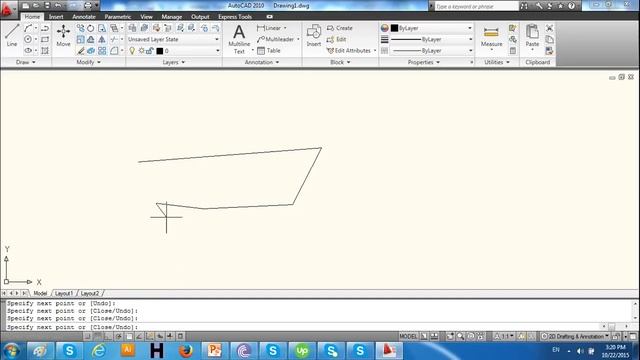This screenshot has width=640, height=360.
Task: Open the Multiline Text tool
Action: (239, 39)
